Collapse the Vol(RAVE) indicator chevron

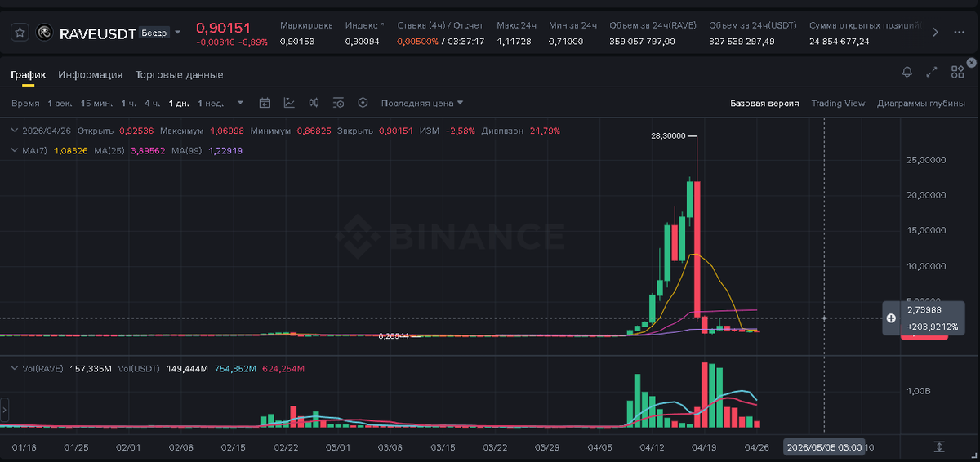[14, 369]
